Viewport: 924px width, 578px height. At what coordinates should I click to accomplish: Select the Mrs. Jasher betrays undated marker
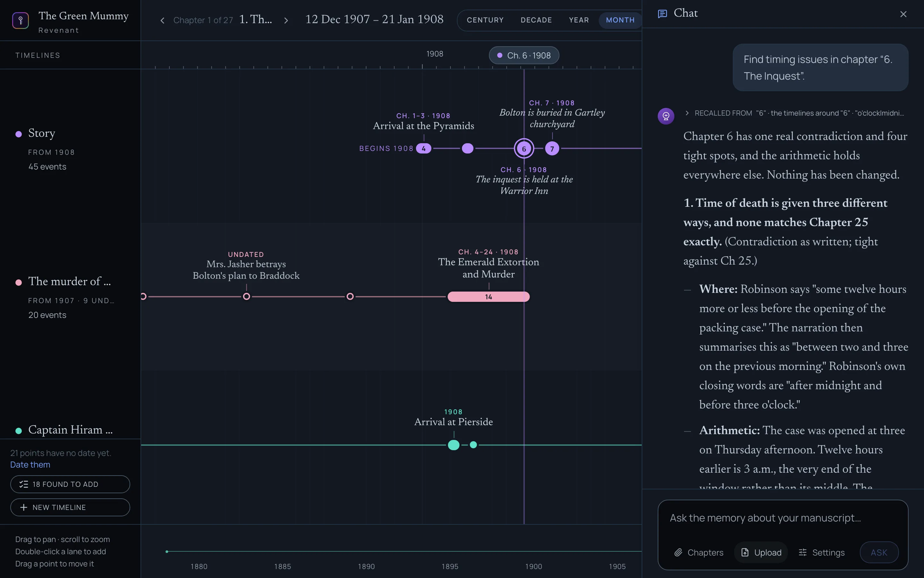tap(246, 296)
